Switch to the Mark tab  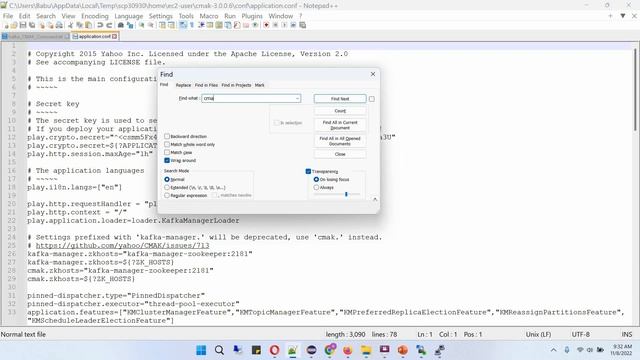260,85
